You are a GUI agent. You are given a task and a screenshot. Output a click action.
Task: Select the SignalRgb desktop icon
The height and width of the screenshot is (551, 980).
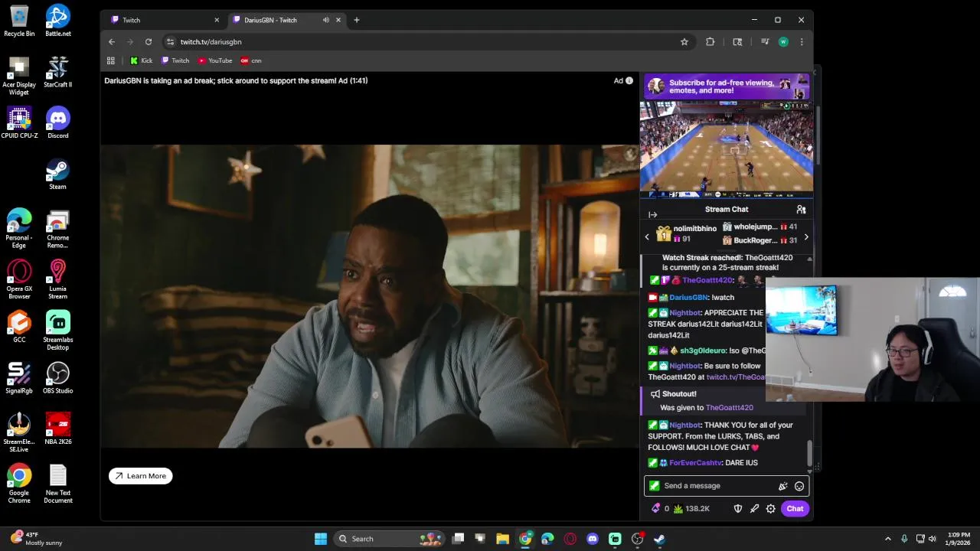(x=19, y=377)
